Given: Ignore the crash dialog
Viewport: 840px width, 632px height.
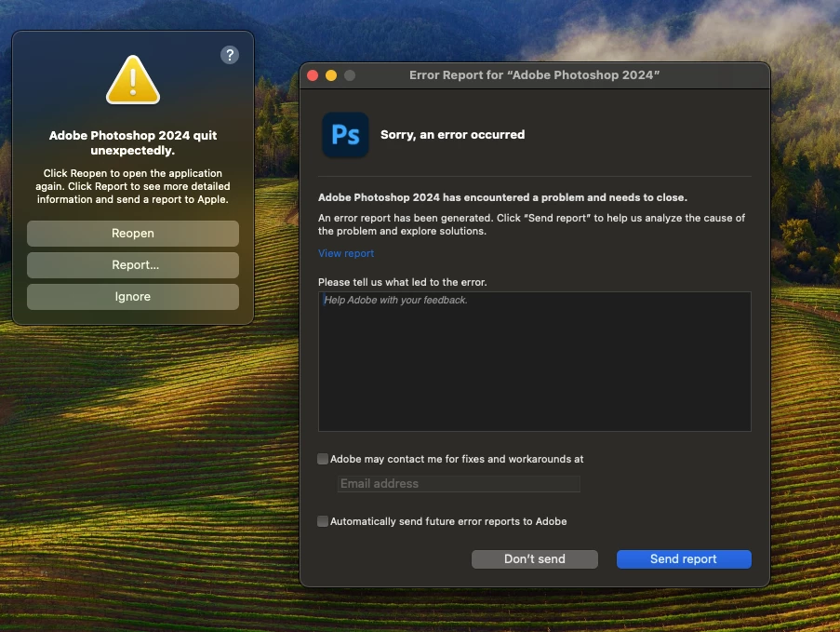Looking at the screenshot, I should click(133, 296).
